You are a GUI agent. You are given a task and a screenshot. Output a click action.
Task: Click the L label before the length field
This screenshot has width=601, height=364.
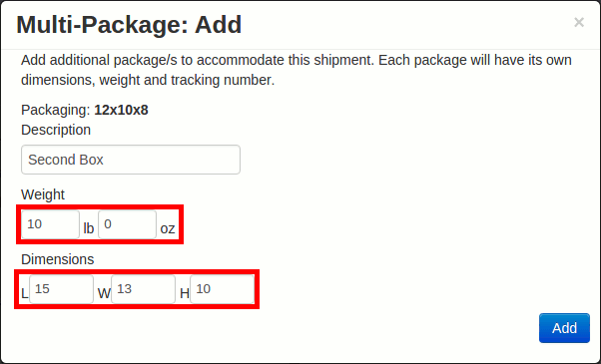click(x=25, y=293)
